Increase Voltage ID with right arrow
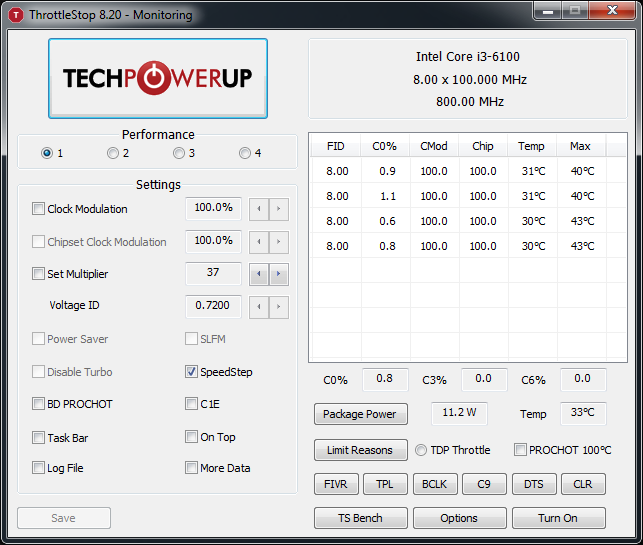The image size is (643, 545). click(279, 306)
